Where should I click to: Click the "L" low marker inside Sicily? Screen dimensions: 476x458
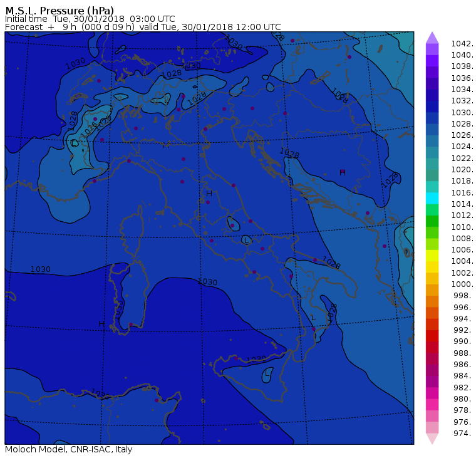[x=267, y=373]
